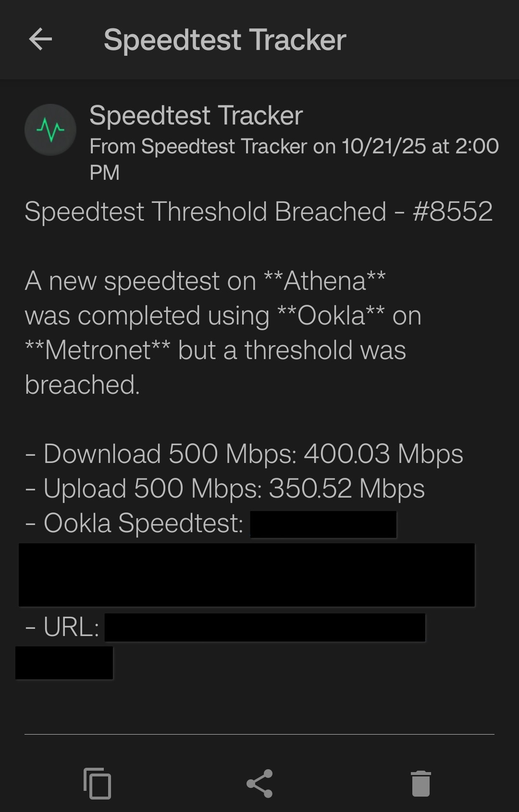Select the Speedtest Threshold Breached subject line
The image size is (519, 812).
(x=205, y=212)
